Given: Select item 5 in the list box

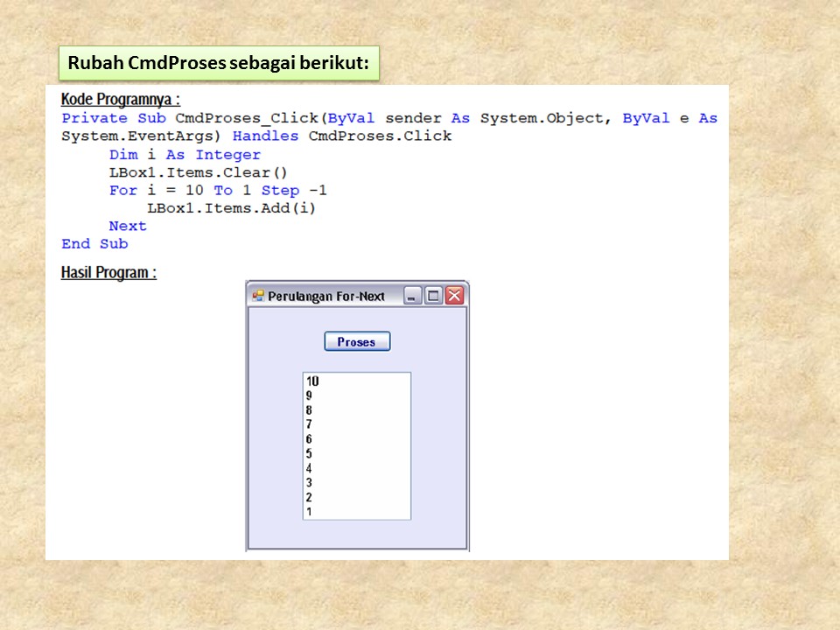Looking at the screenshot, I should tap(357, 453).
